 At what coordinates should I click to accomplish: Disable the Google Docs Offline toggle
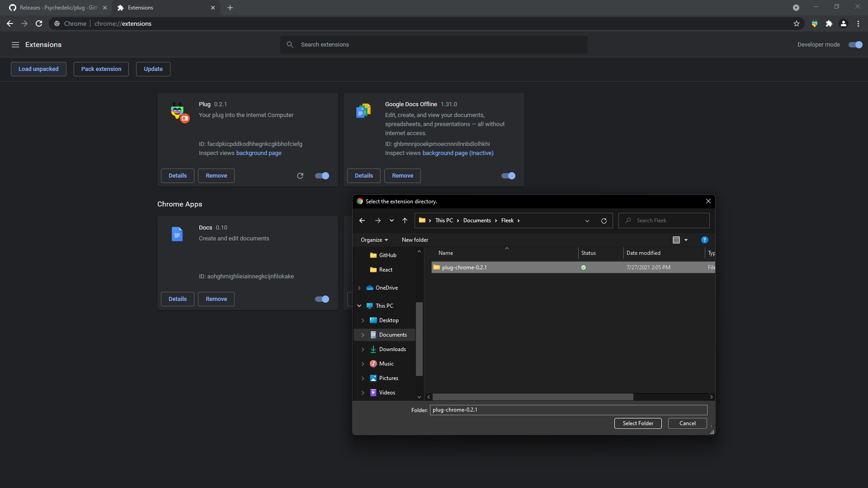click(x=509, y=176)
